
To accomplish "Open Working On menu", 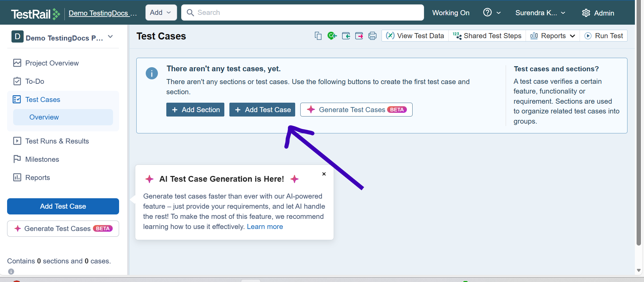I will (451, 13).
